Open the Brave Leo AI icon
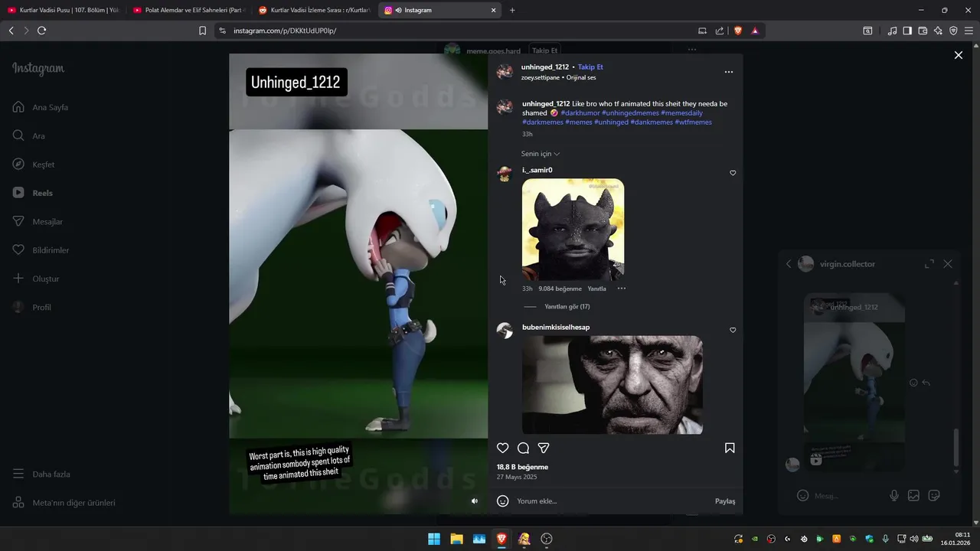 [x=938, y=31]
